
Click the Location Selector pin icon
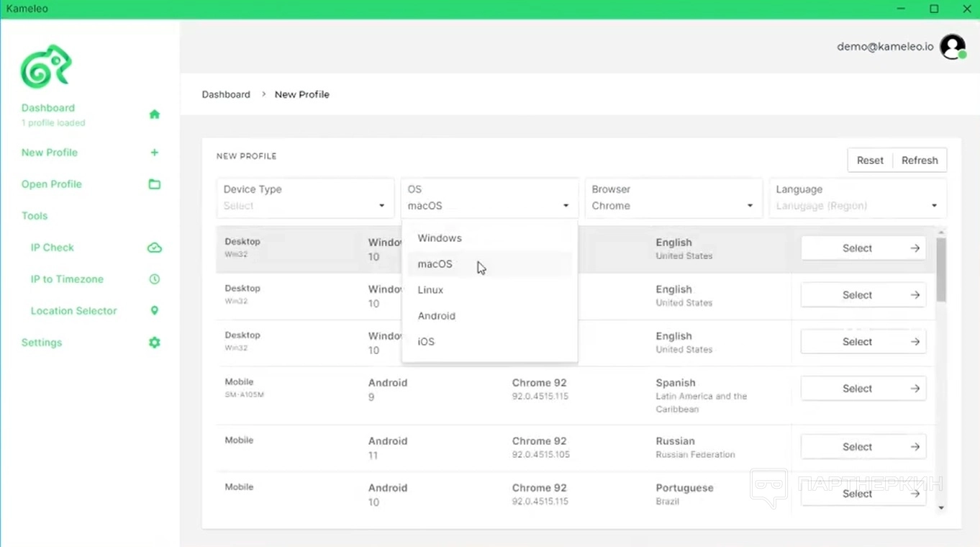tap(154, 311)
